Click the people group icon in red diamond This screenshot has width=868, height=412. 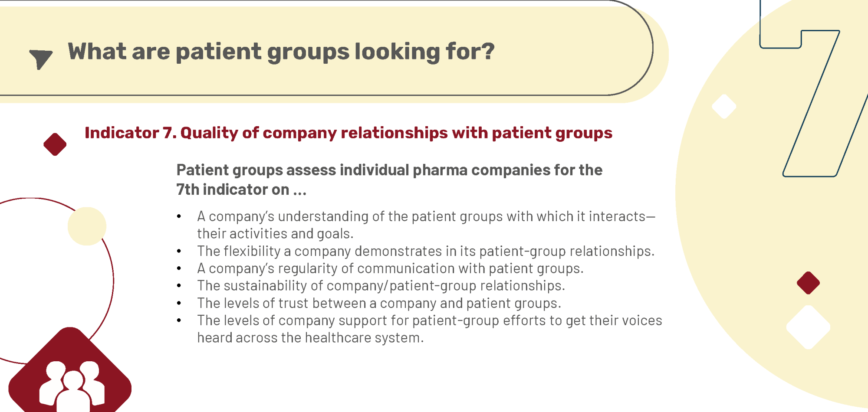[72, 386]
